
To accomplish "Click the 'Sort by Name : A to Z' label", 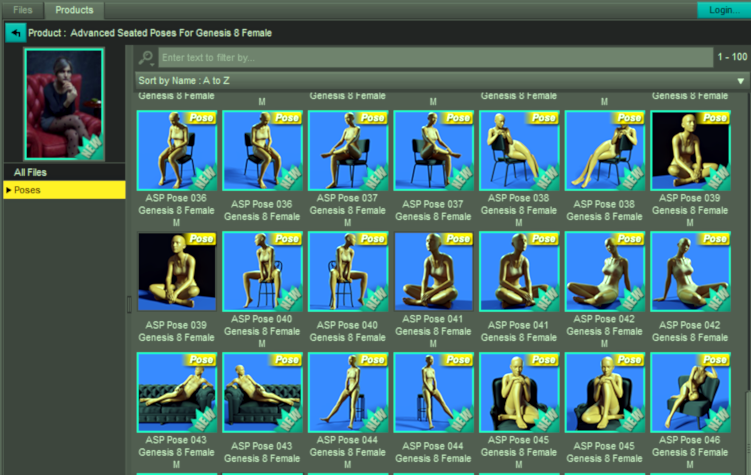I will pyautogui.click(x=184, y=81).
